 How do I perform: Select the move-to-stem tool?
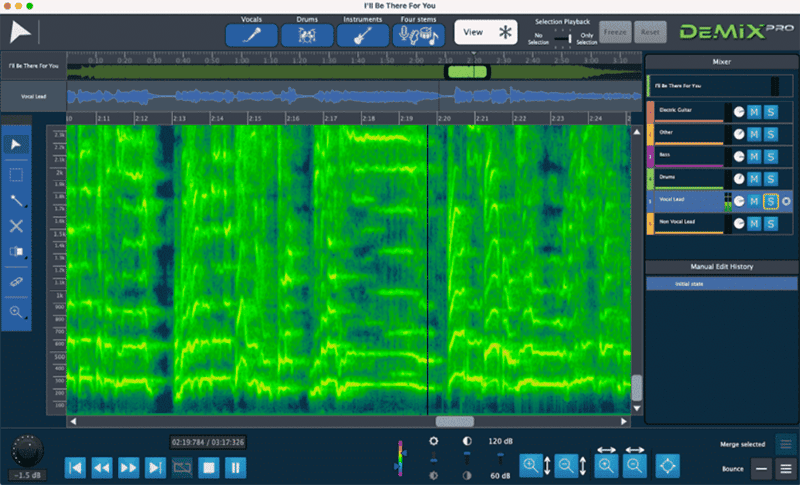pos(16,251)
